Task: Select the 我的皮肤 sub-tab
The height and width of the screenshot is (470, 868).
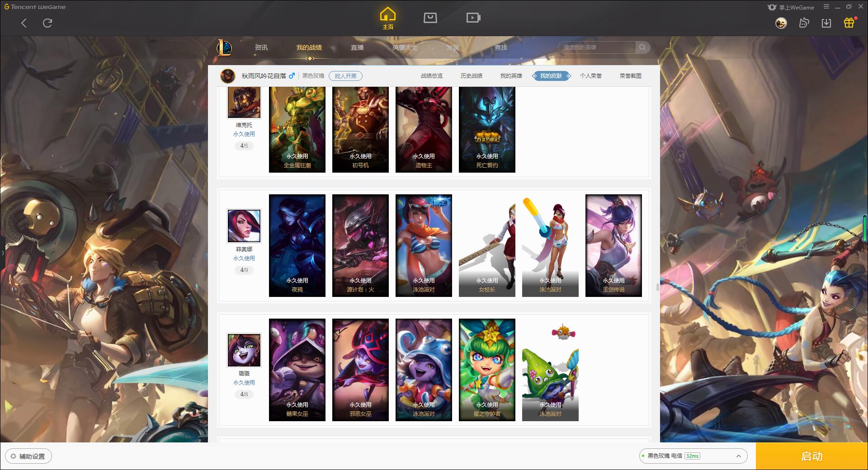Action: click(x=551, y=76)
